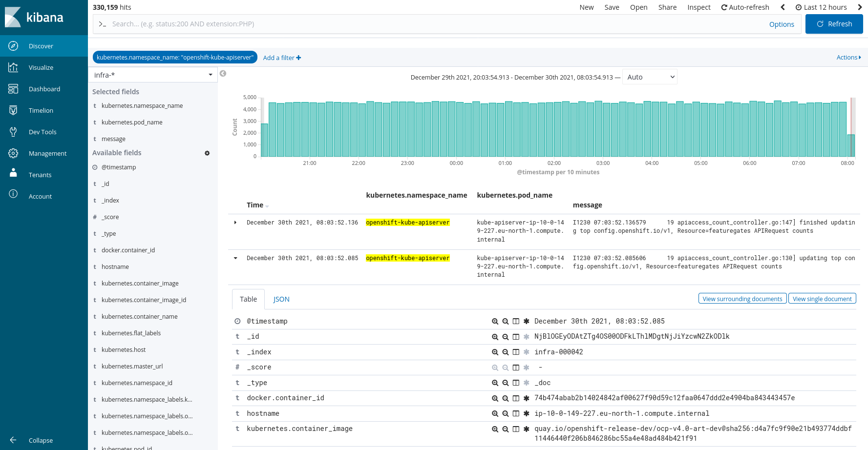Open search Options
This screenshot has width=868, height=450.
pyautogui.click(x=782, y=24)
